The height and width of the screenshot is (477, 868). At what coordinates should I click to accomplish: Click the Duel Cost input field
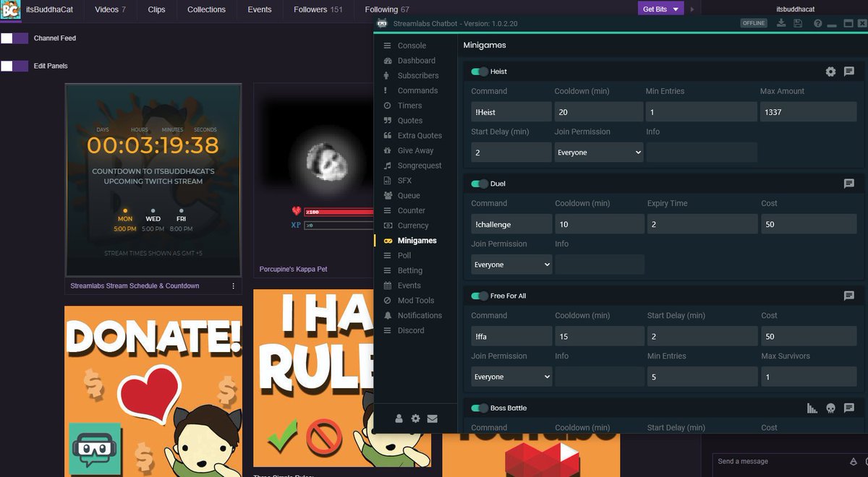809,224
